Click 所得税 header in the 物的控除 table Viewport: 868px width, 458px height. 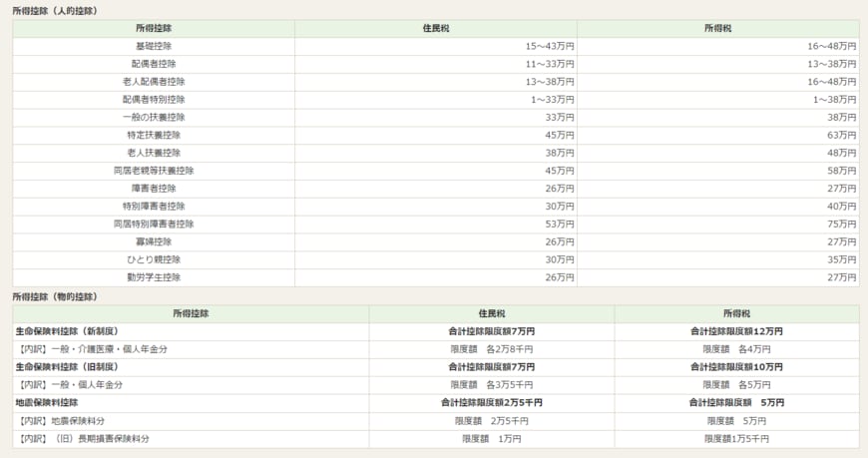(736, 313)
